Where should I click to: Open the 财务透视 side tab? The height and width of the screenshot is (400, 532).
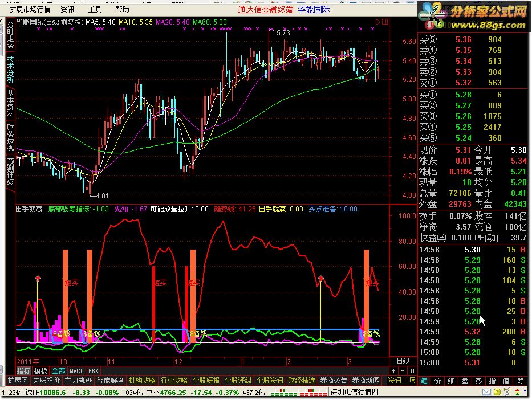click(x=10, y=137)
